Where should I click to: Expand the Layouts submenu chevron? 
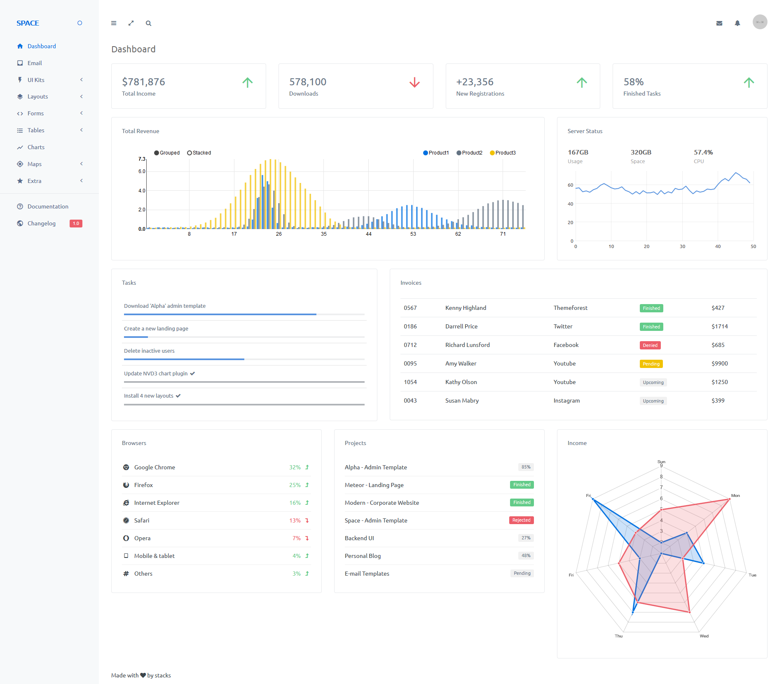(82, 96)
